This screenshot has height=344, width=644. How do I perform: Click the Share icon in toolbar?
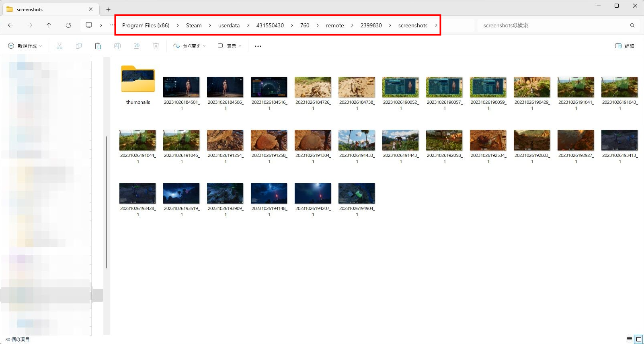pyautogui.click(x=137, y=46)
